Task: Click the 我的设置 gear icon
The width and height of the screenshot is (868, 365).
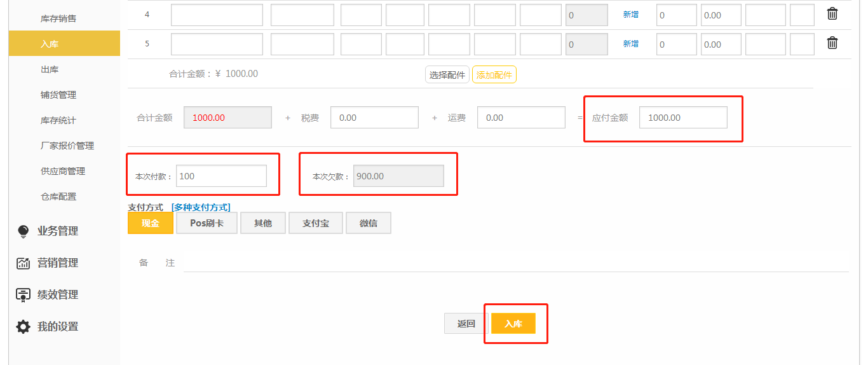Action: click(x=24, y=327)
